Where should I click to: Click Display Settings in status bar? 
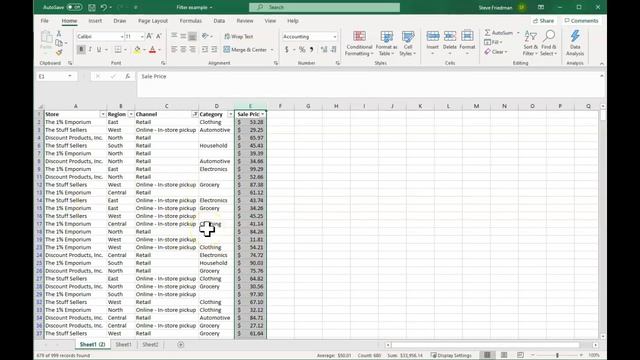[x=451, y=356]
